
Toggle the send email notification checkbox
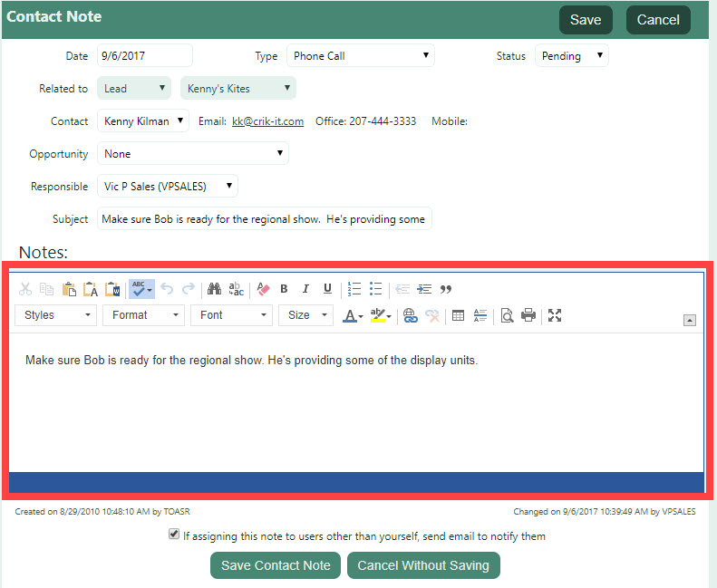174,535
